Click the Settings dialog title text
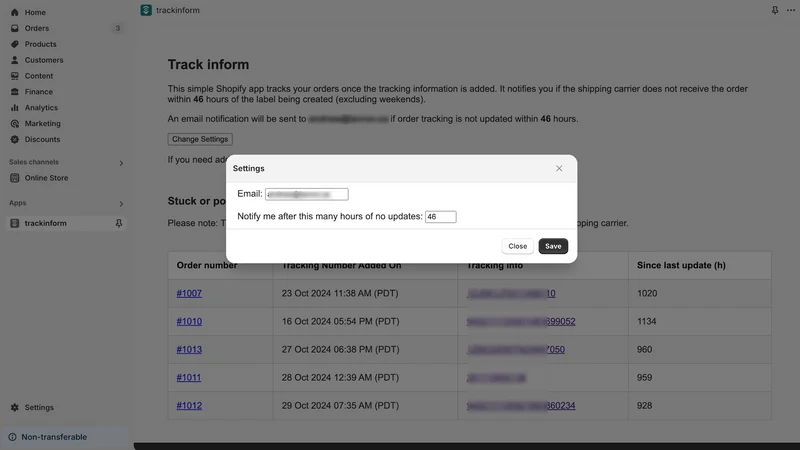The height and width of the screenshot is (450, 800). tap(248, 168)
